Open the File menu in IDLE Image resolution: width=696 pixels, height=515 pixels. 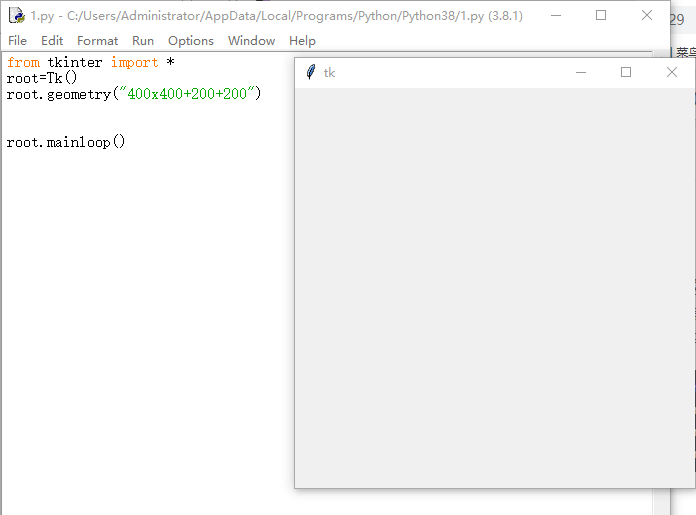pyautogui.click(x=17, y=41)
